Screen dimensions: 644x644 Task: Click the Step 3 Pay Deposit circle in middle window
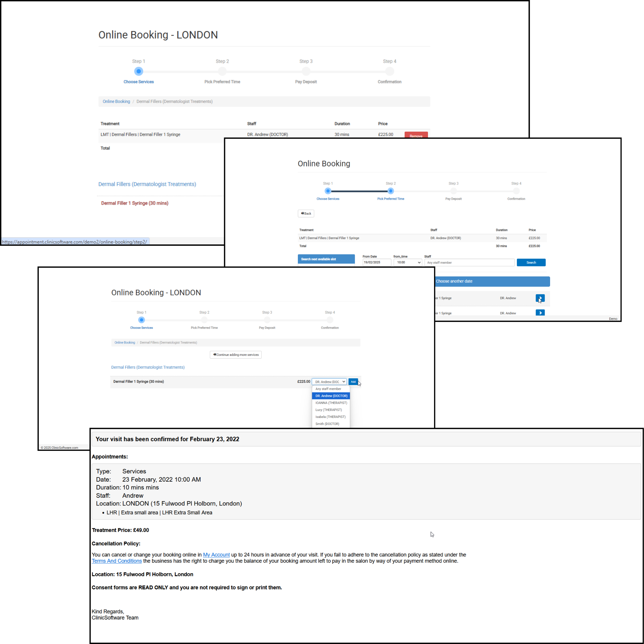(453, 191)
